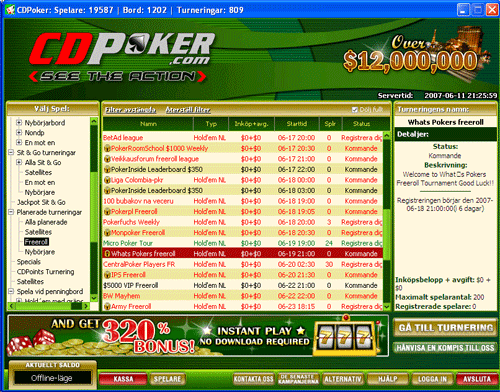The image size is (500, 392).
Task: Sort table by Namn column header
Action: (148, 124)
